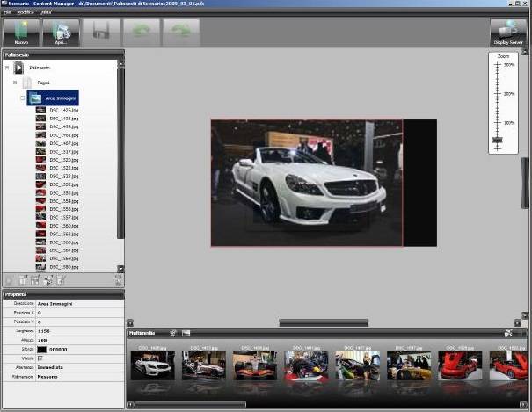Open the File menu
The height and width of the screenshot is (412, 532).
(x=7, y=12)
